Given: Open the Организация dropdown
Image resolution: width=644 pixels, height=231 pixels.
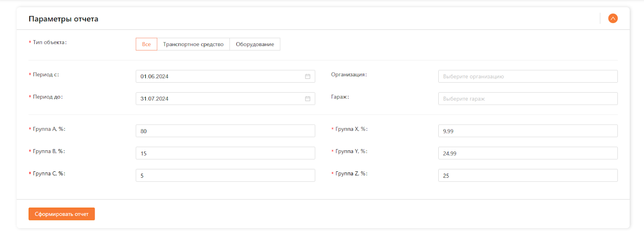Looking at the screenshot, I should click(527, 77).
